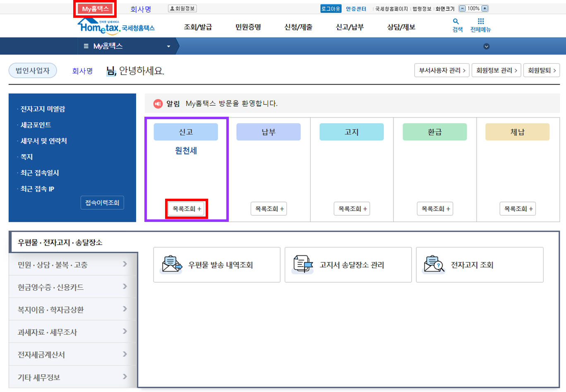
Task: Click 최근 접속 IP text
Action: 37,189
